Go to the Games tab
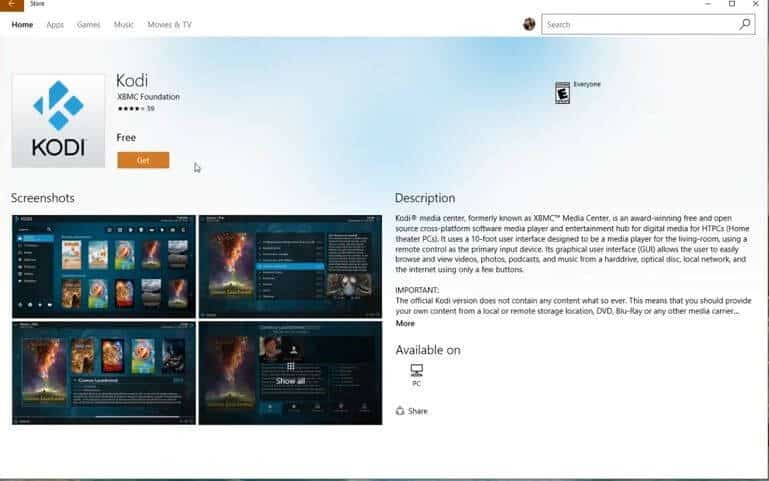 click(88, 25)
